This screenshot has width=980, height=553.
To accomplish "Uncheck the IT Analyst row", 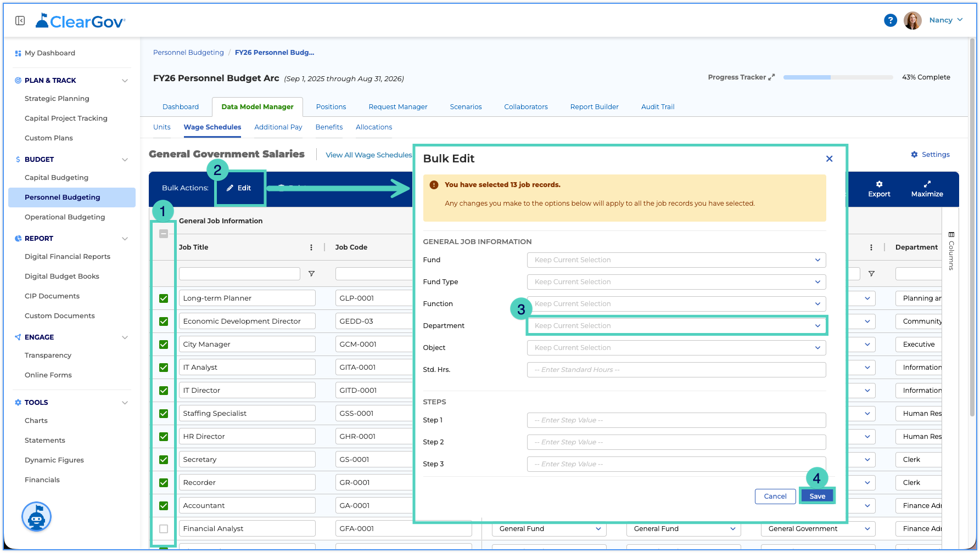I will pos(164,368).
